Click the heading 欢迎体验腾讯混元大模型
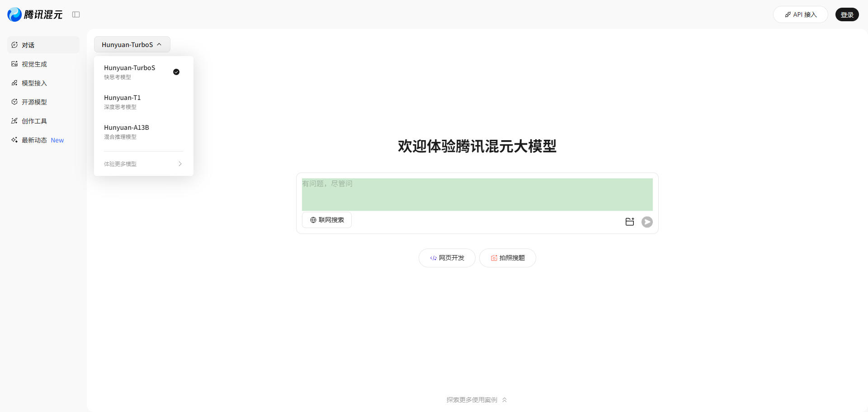868x412 pixels. tap(477, 146)
